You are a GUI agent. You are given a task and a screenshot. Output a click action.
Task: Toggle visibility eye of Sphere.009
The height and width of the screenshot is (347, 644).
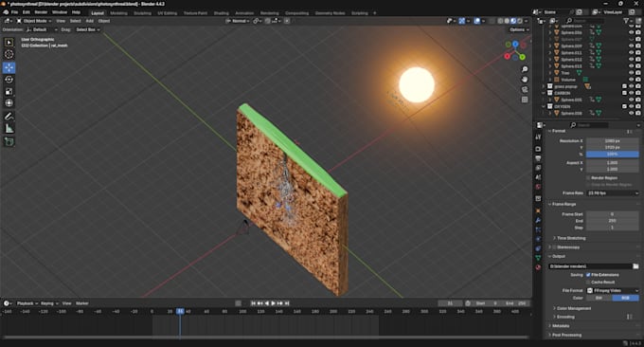632,46
